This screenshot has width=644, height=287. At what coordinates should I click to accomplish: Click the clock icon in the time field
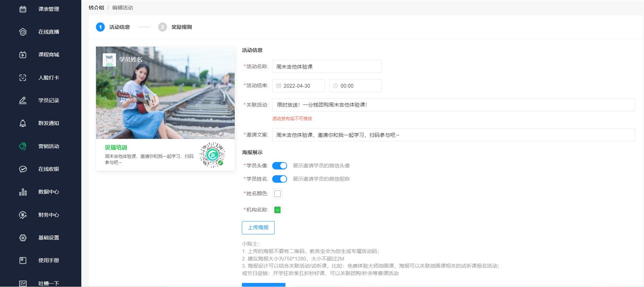coord(335,86)
